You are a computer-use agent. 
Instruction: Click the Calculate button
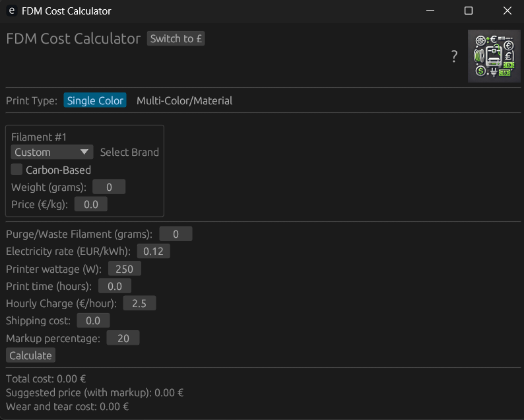point(30,355)
